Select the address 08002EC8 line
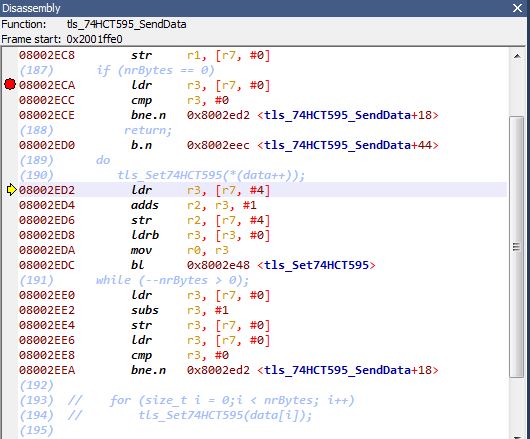Image resolution: width=530 pixels, height=439 pixels. pyautogui.click(x=263, y=55)
